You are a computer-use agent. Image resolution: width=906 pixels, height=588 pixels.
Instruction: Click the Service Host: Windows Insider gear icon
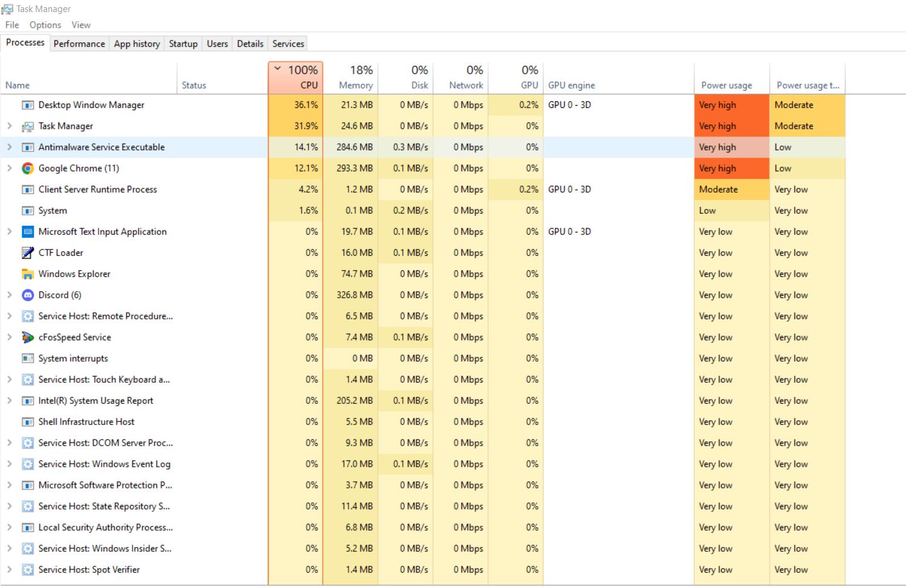pos(28,549)
